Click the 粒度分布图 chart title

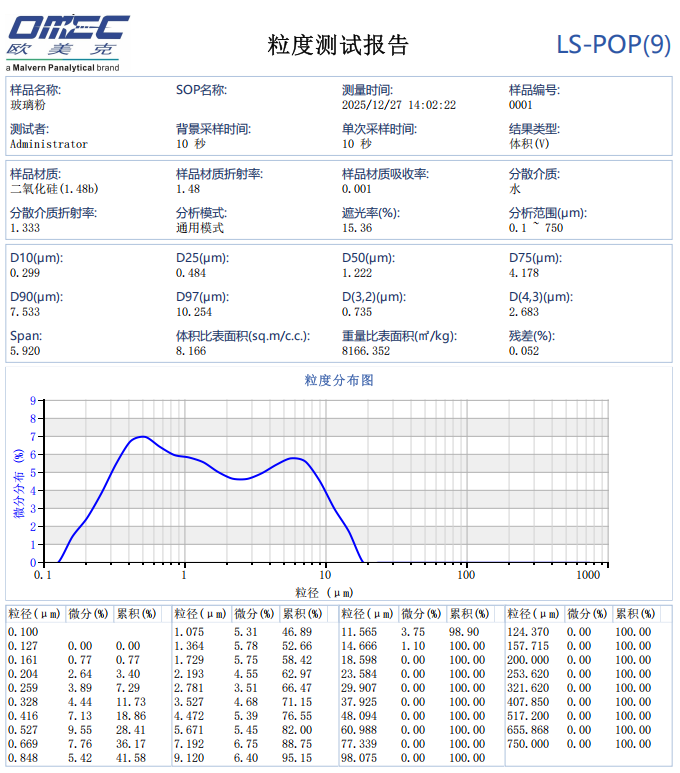pos(339,381)
